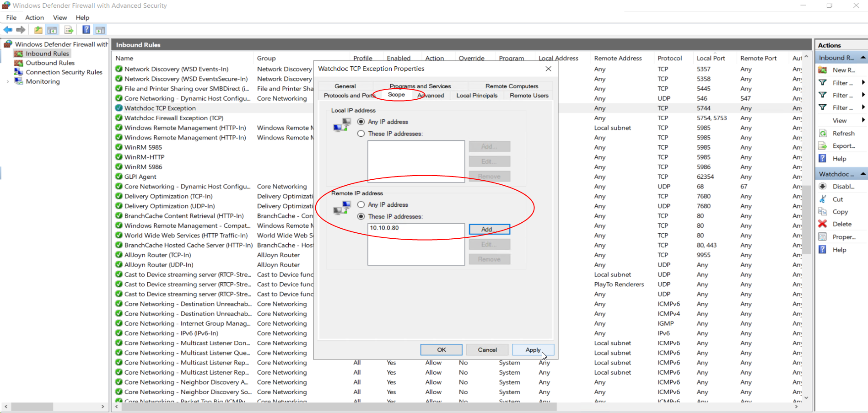Select These IP addresses under Remote IP address
Image resolution: width=868 pixels, height=413 pixels.
361,216
